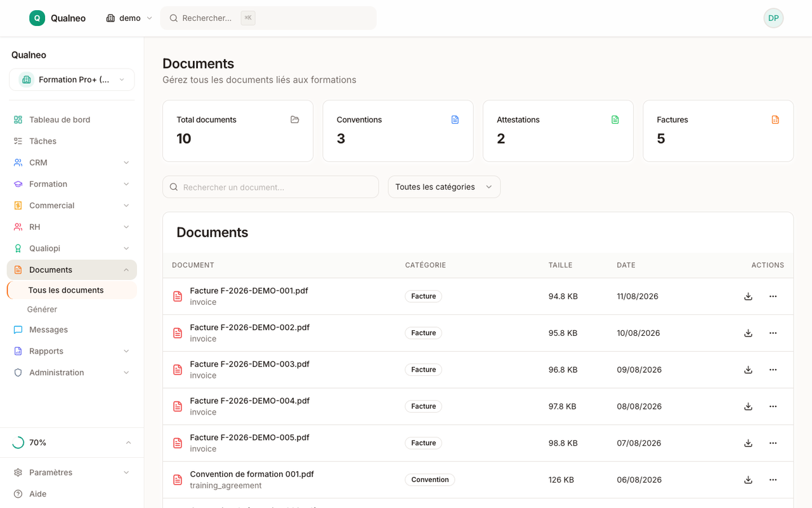Click the Factures stat card
This screenshot has width=812, height=508.
point(718,131)
